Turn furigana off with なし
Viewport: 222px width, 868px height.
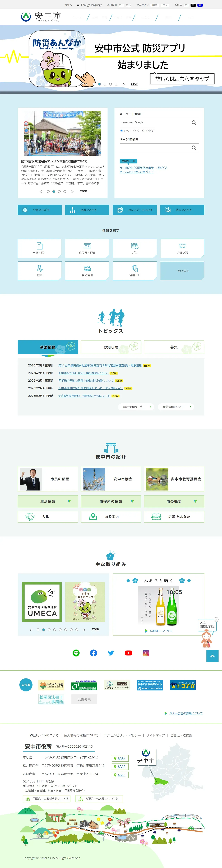coord(128,5)
